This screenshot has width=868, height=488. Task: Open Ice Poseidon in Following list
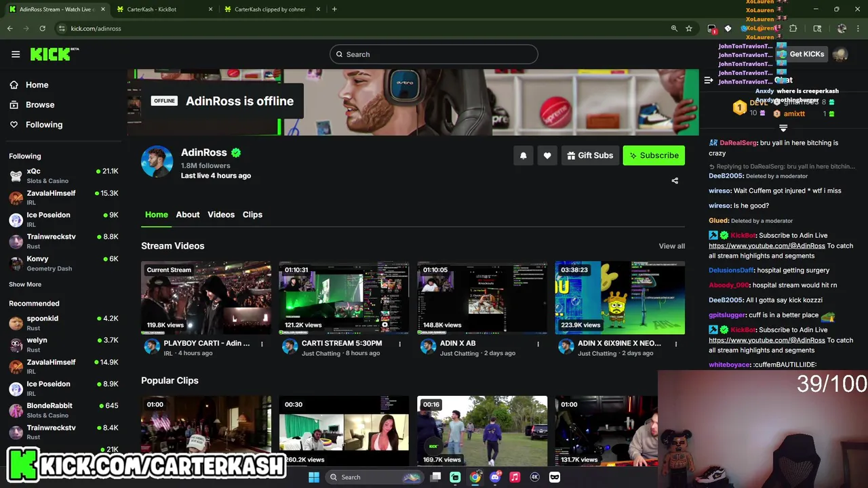click(x=64, y=220)
